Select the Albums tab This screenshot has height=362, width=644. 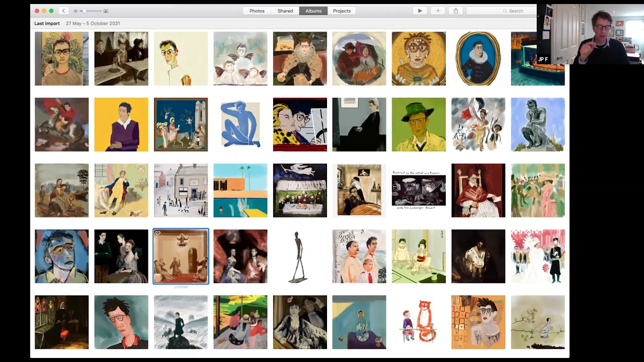313,11
